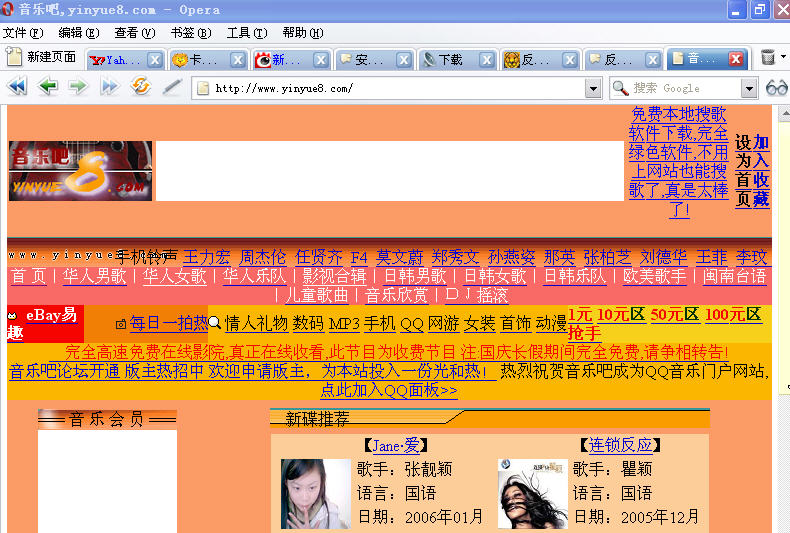Open the 孙燕姿 artist link
Viewport: 790px width, 533px height.
pos(511,257)
